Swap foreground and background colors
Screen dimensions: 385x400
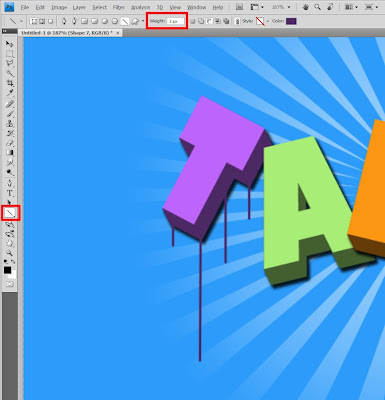click(x=13, y=262)
